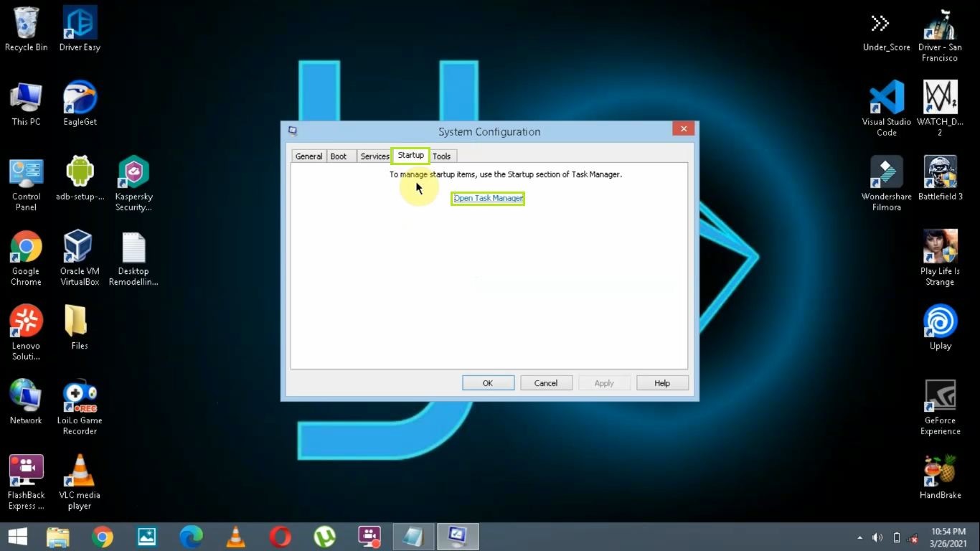
Task: Open the Boot tab
Action: (x=338, y=156)
